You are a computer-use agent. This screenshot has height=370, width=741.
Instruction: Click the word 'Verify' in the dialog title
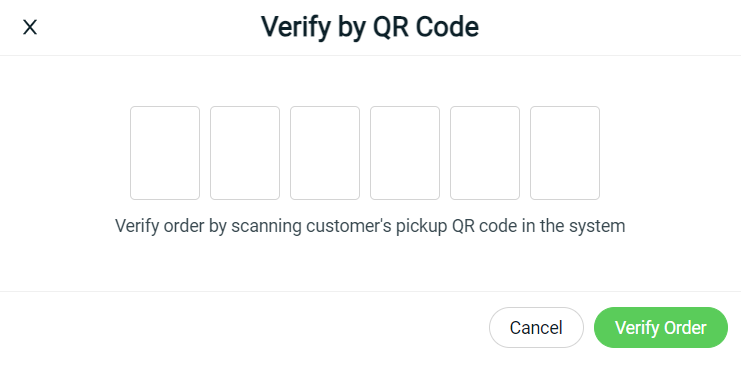[295, 27]
